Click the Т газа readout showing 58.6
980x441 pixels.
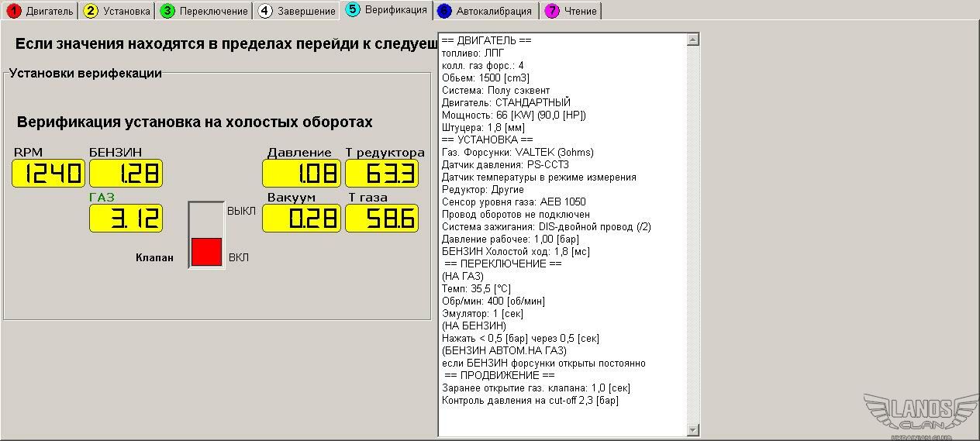[x=381, y=218]
